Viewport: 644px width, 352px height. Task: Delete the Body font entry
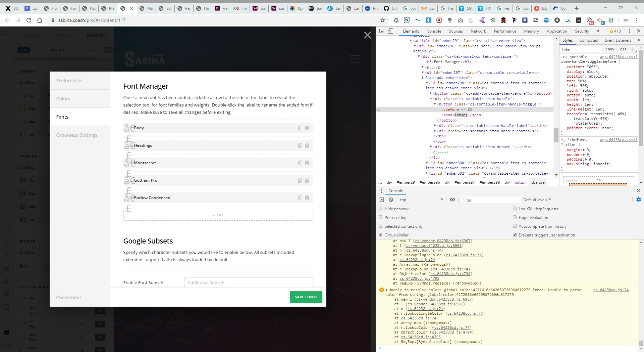coord(307,128)
